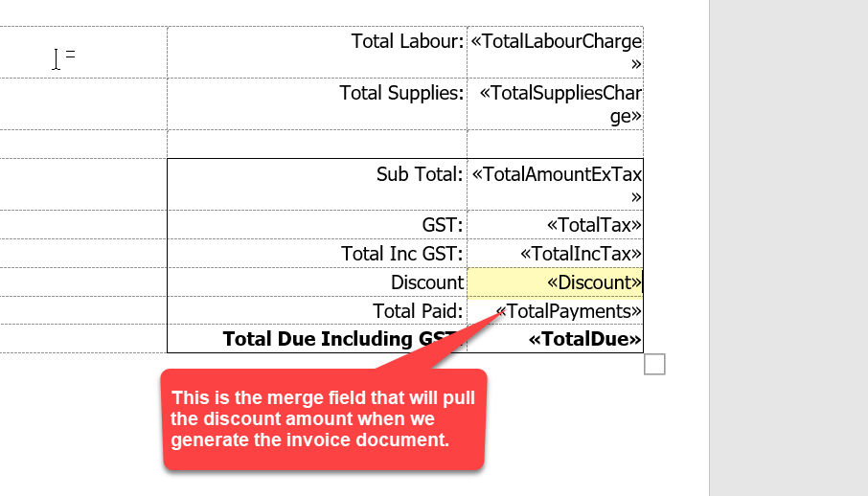Viewport: 868px width, 496px height.
Task: Click the bold «TotalDue» merge field
Action: click(x=584, y=339)
